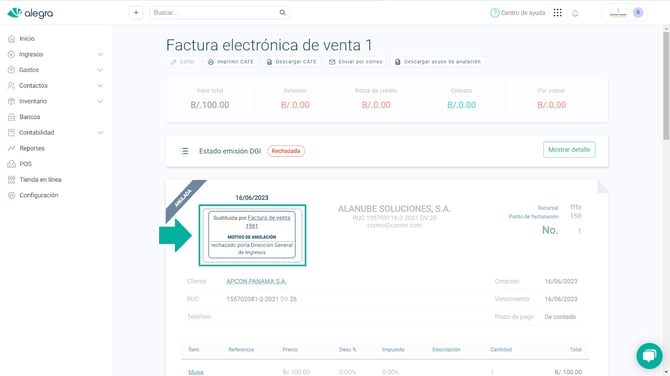Open the chat support bubble
The image size is (670, 376).
coord(649,355)
